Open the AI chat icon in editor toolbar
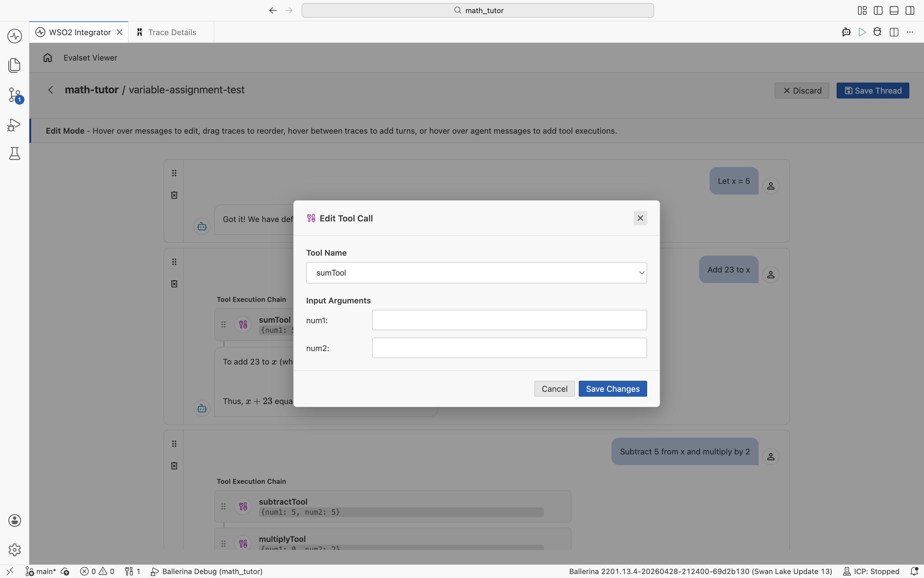 [x=846, y=32]
